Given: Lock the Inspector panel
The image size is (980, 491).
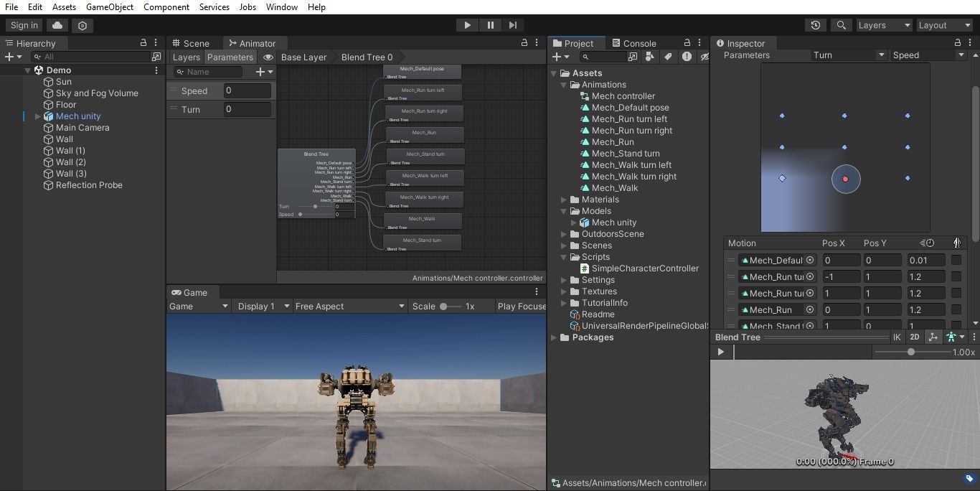Looking at the screenshot, I should [957, 43].
